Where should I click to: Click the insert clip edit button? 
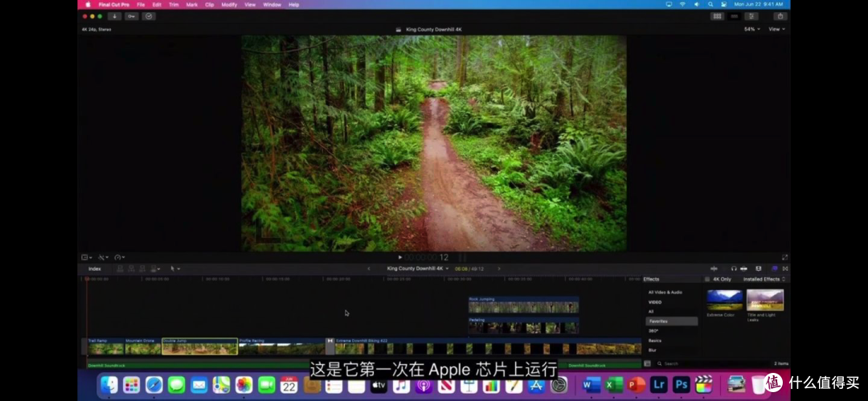coord(131,268)
